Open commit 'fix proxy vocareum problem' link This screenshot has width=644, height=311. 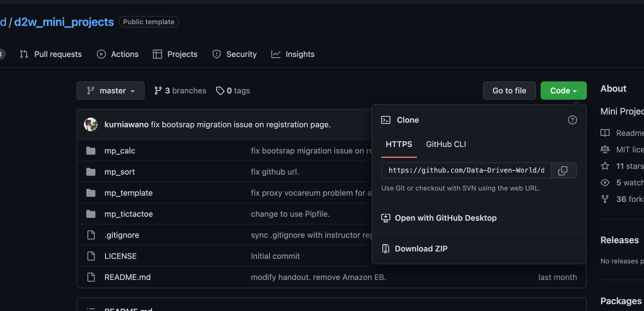coord(311,193)
